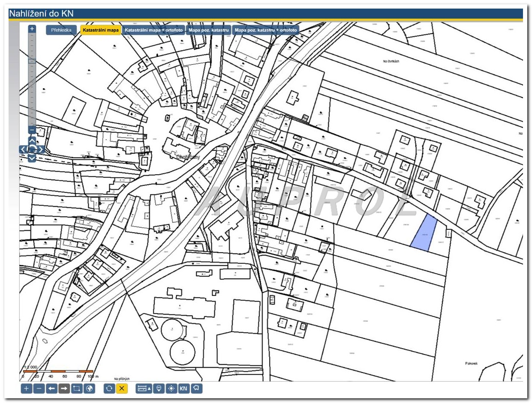
Task: Pan the map left with the arrow
Action: (x=23, y=149)
